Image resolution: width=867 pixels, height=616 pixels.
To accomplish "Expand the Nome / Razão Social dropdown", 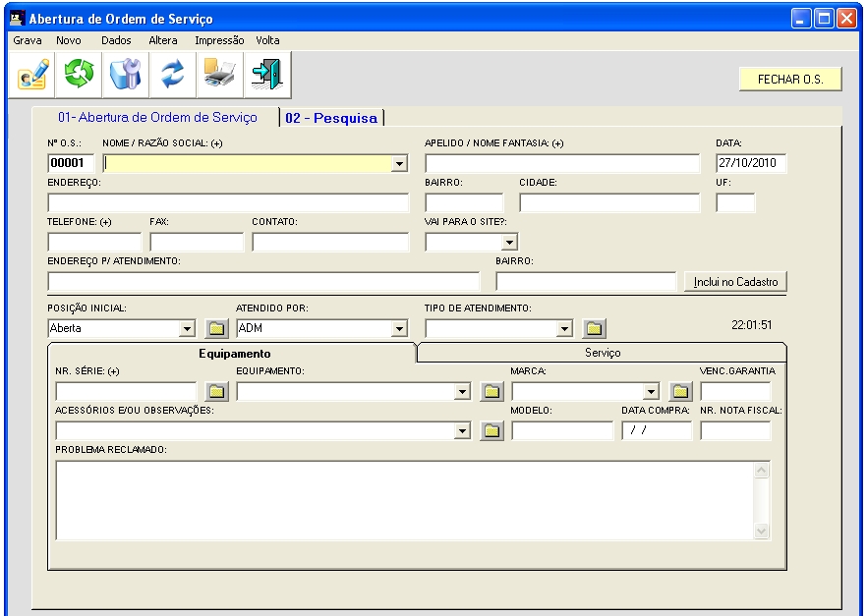I will click(399, 164).
